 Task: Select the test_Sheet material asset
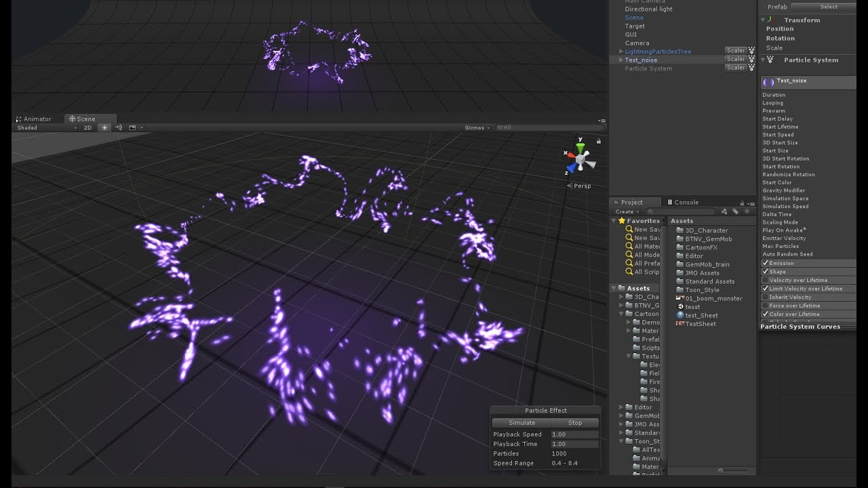(x=701, y=315)
